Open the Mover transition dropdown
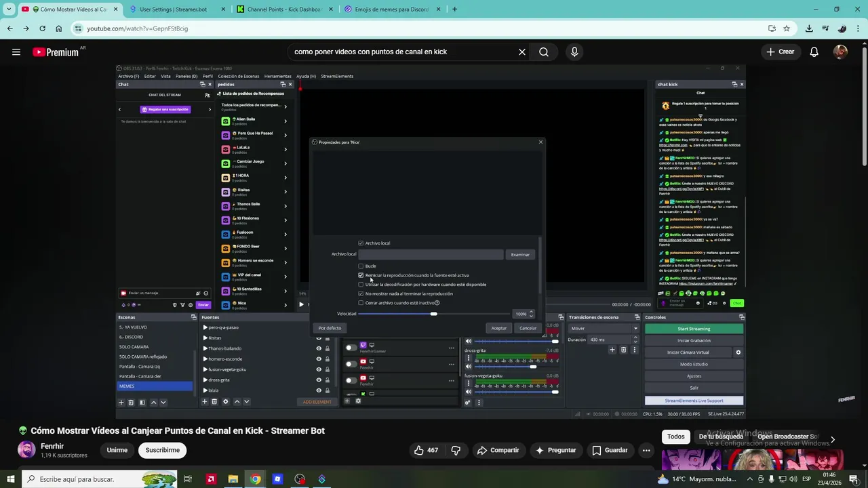The image size is (868, 488). coord(604,329)
